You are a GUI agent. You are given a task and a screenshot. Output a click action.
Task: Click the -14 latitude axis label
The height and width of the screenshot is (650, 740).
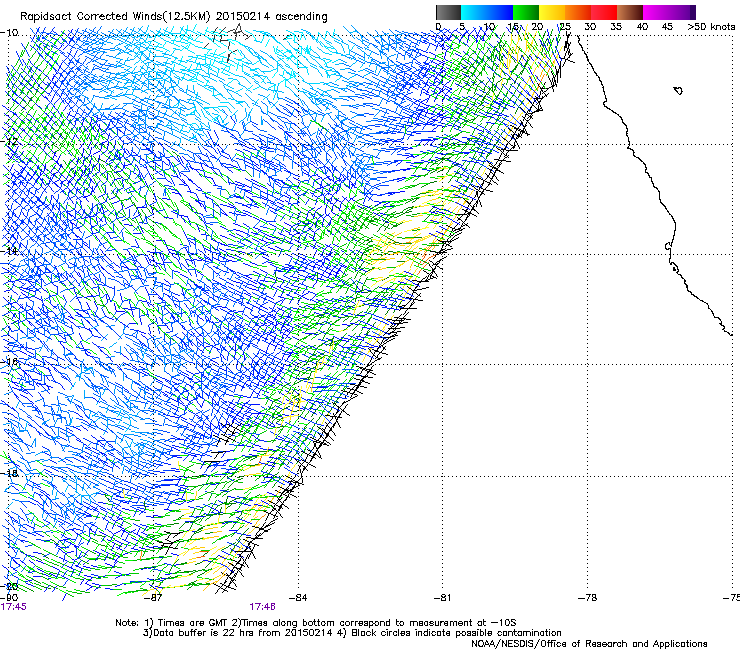click(x=9, y=251)
